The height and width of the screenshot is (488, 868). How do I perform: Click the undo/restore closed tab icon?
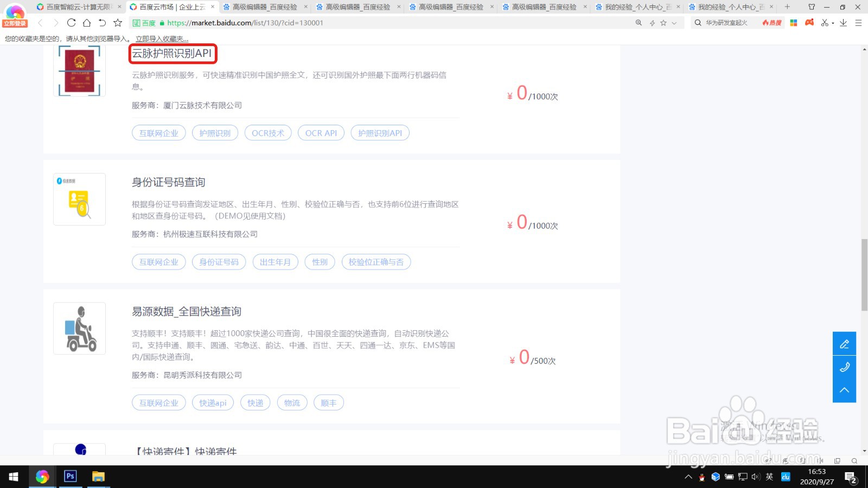pyautogui.click(x=102, y=23)
